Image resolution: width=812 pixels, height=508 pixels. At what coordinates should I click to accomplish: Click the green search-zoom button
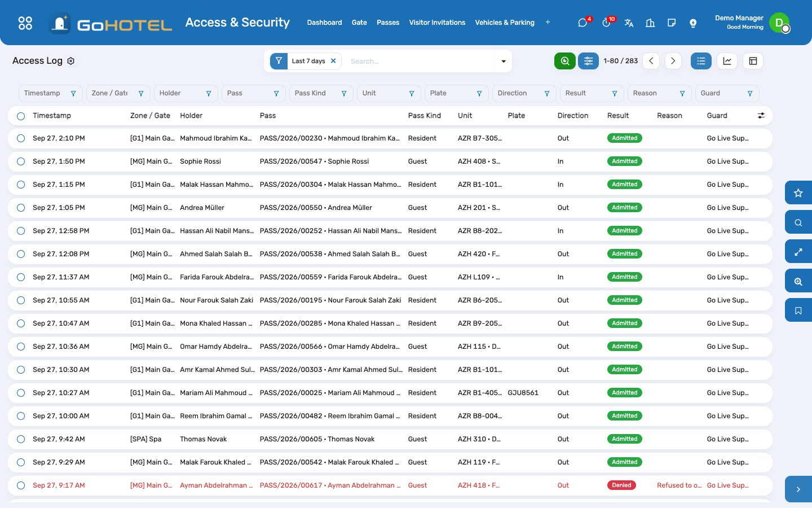pyautogui.click(x=565, y=61)
